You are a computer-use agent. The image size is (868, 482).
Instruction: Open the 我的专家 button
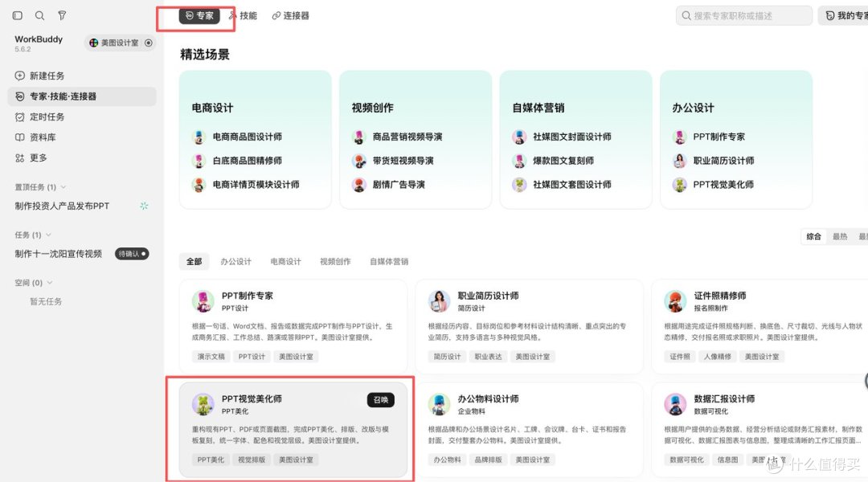[842, 15]
